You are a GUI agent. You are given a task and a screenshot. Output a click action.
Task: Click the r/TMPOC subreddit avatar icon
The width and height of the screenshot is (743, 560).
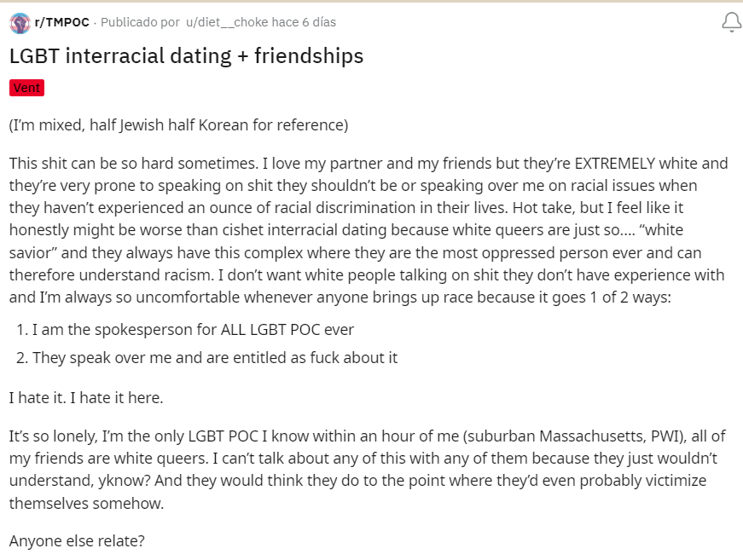coord(20,23)
